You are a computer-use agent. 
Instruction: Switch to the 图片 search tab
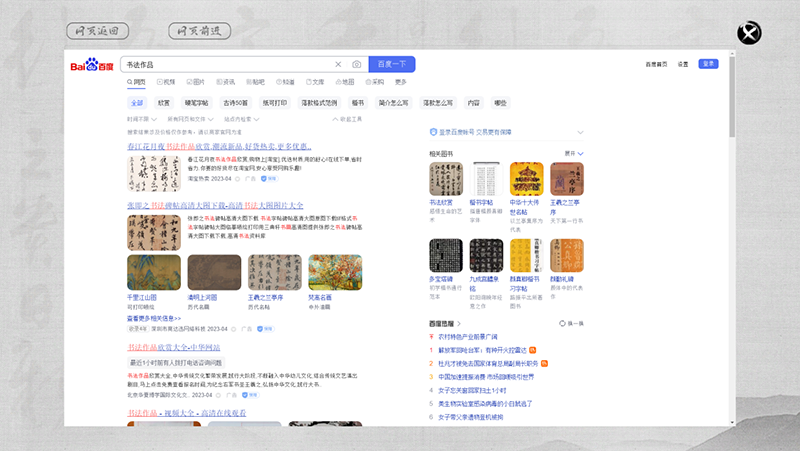click(x=197, y=82)
